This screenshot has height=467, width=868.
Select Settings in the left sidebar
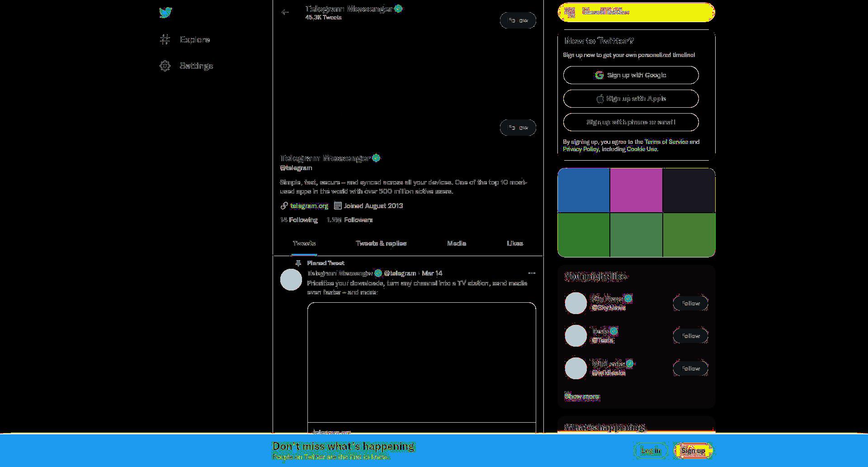[x=186, y=66]
